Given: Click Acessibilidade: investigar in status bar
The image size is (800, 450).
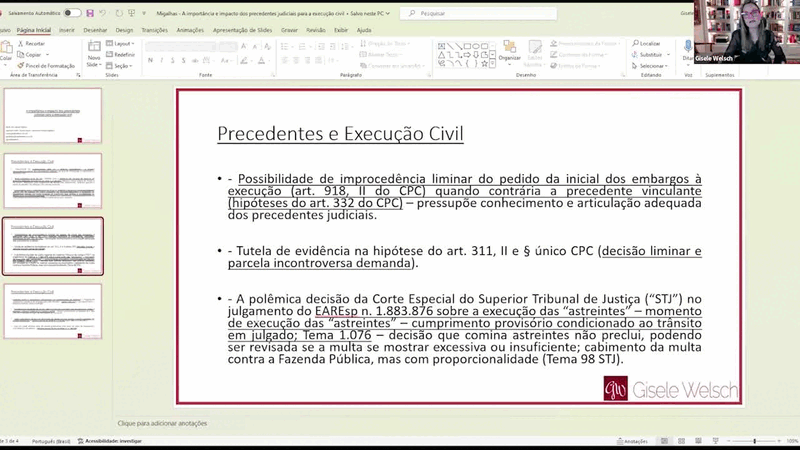Looking at the screenshot, I should pyautogui.click(x=110, y=441).
